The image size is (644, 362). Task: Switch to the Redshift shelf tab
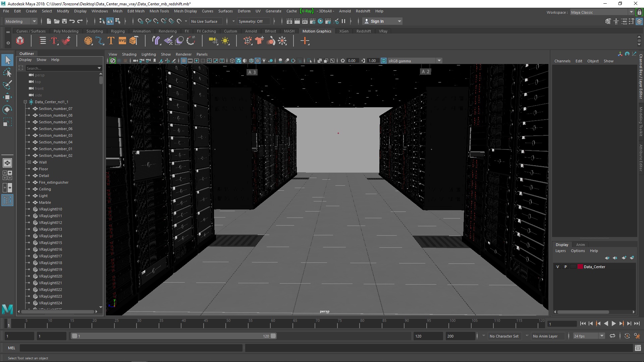[363, 31]
